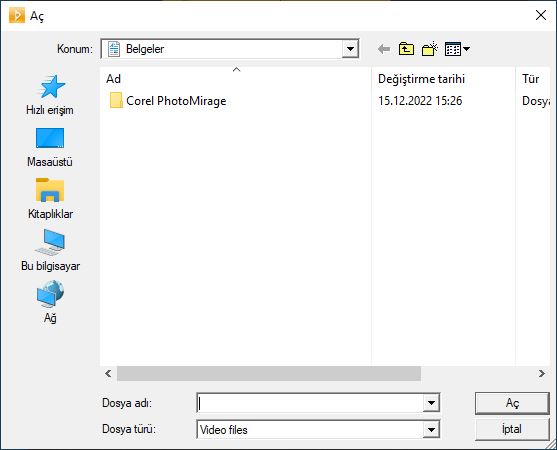The image size is (557, 450).
Task: Expand the Dosya türü Video files dropdown
Action: [x=431, y=430]
